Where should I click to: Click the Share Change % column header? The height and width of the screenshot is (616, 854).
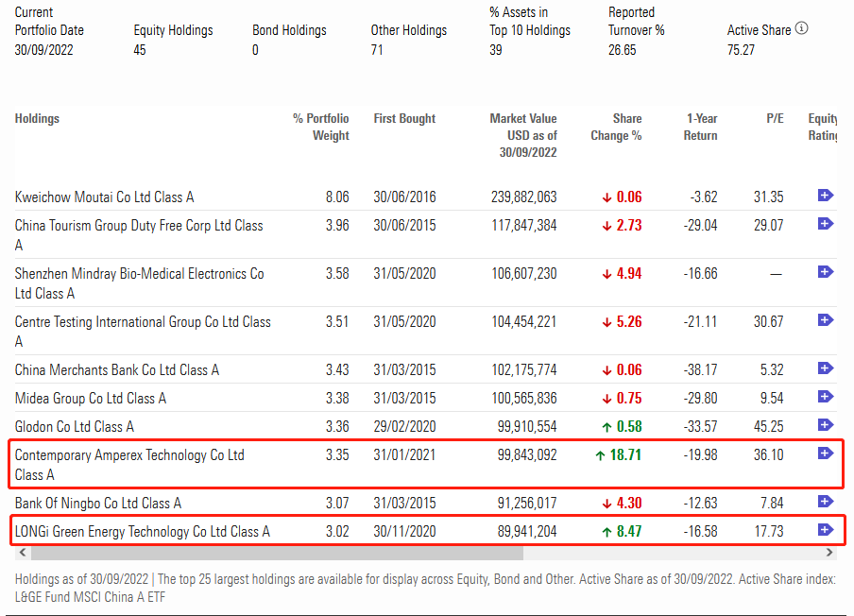click(x=616, y=127)
